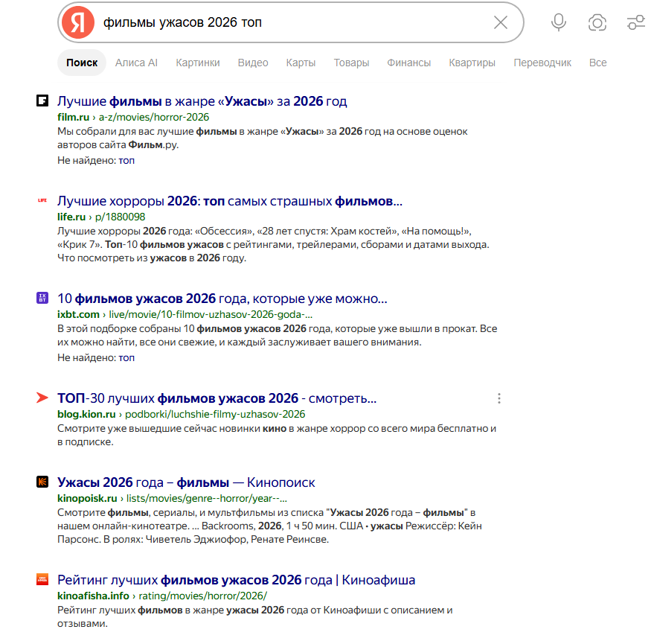Switch to the Квартиры tab
Image resolution: width=654 pixels, height=644 pixels.
[472, 63]
